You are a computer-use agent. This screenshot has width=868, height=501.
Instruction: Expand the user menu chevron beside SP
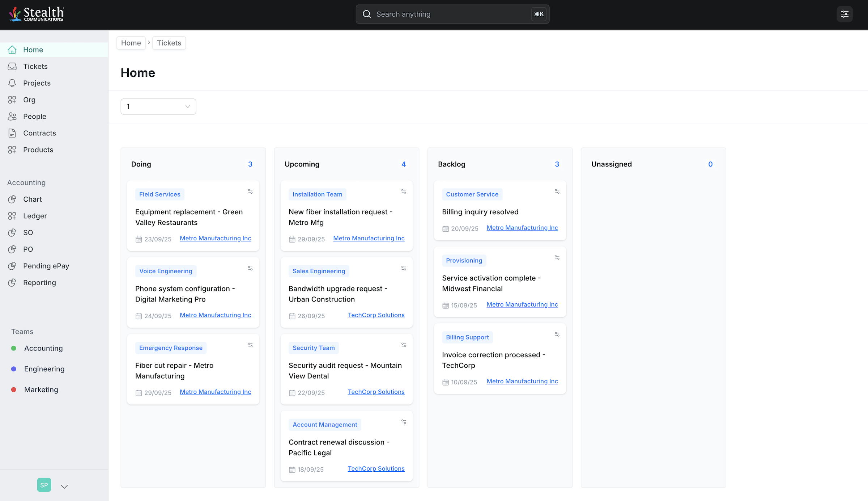click(64, 487)
